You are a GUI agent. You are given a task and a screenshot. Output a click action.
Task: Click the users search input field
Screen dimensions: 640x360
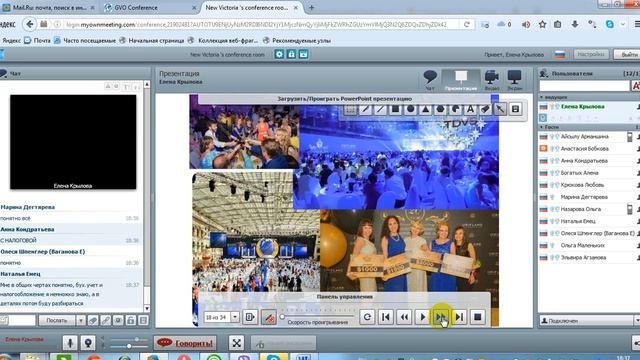point(584,86)
